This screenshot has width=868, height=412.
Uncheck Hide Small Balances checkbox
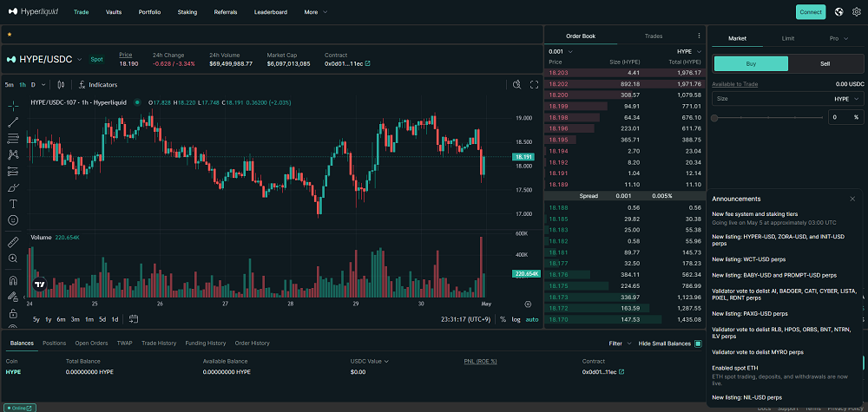point(698,343)
